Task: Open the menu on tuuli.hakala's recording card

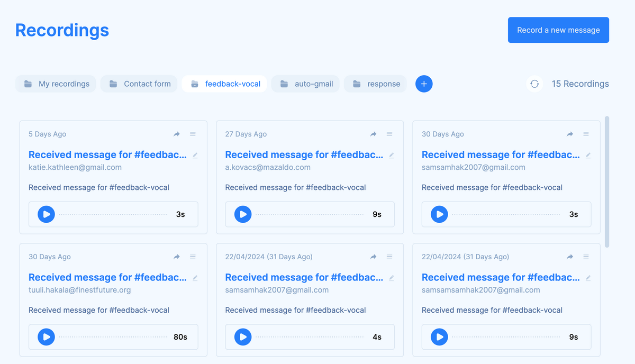Action: tap(193, 257)
